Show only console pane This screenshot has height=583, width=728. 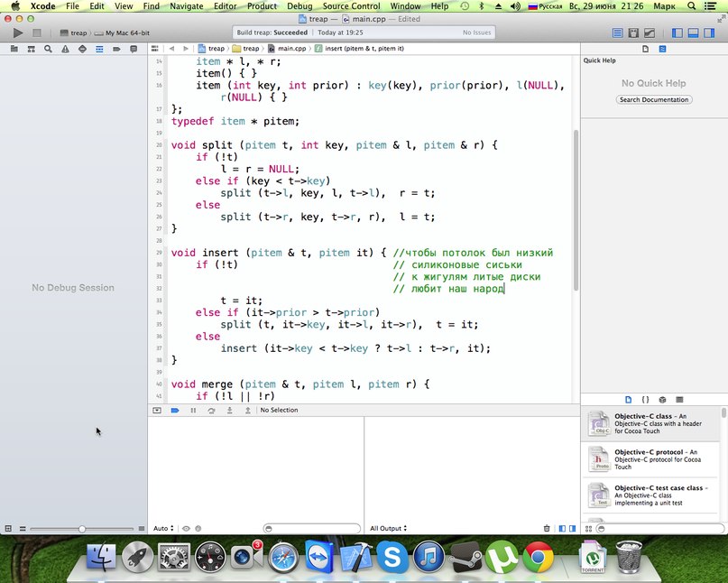click(573, 528)
